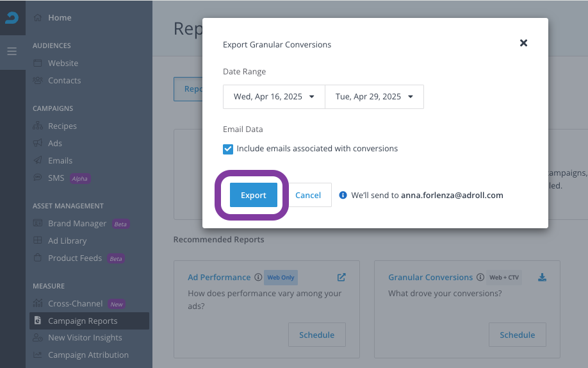Click the Cancel button

pyautogui.click(x=308, y=195)
